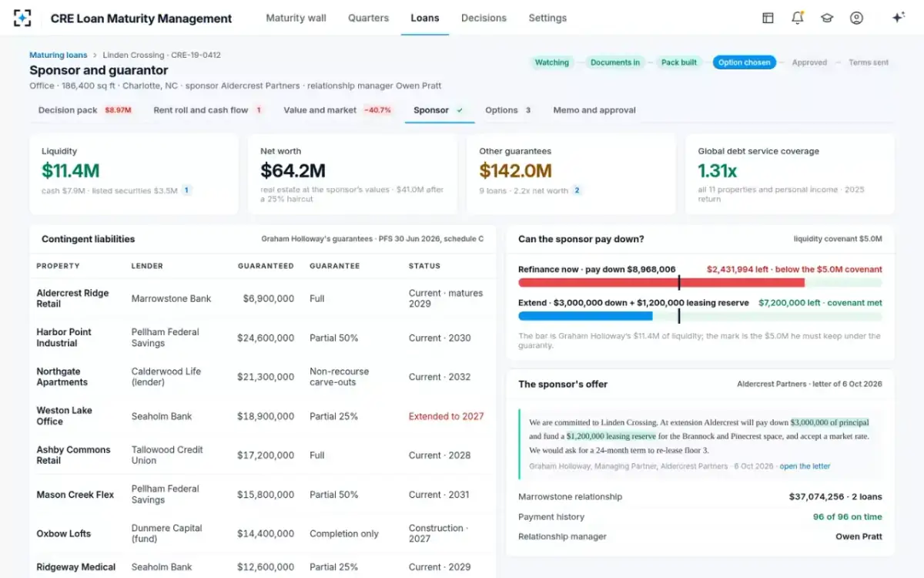
Task: Open the Decision pack sub-tab
Action: pos(85,110)
